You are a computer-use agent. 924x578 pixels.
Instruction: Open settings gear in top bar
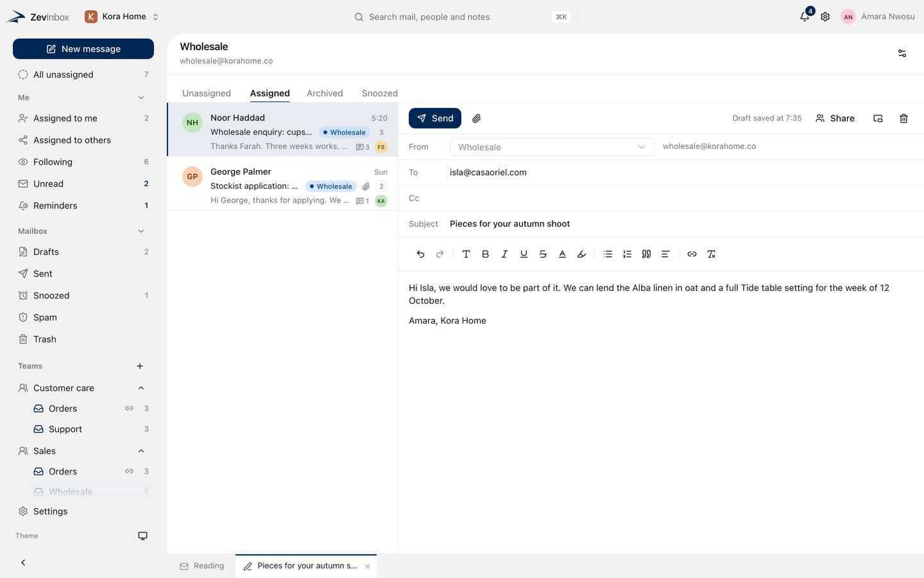pyautogui.click(x=825, y=17)
